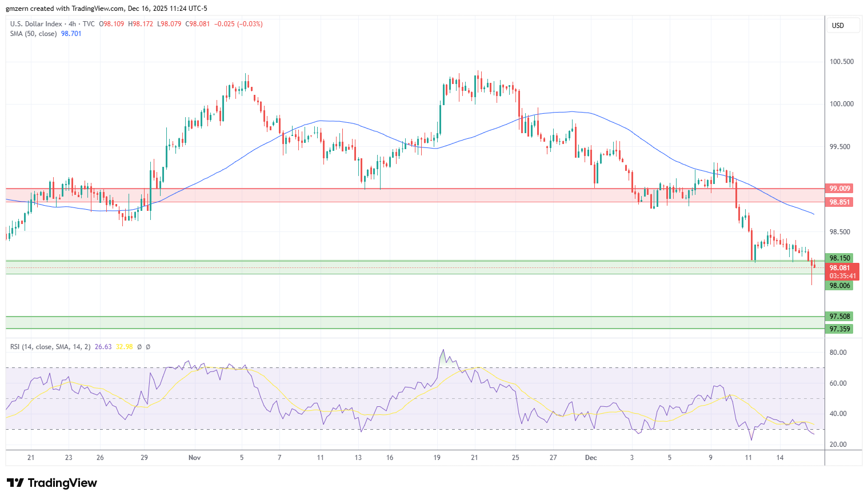Open the USD currency selector
The width and height of the screenshot is (868, 500).
click(843, 25)
